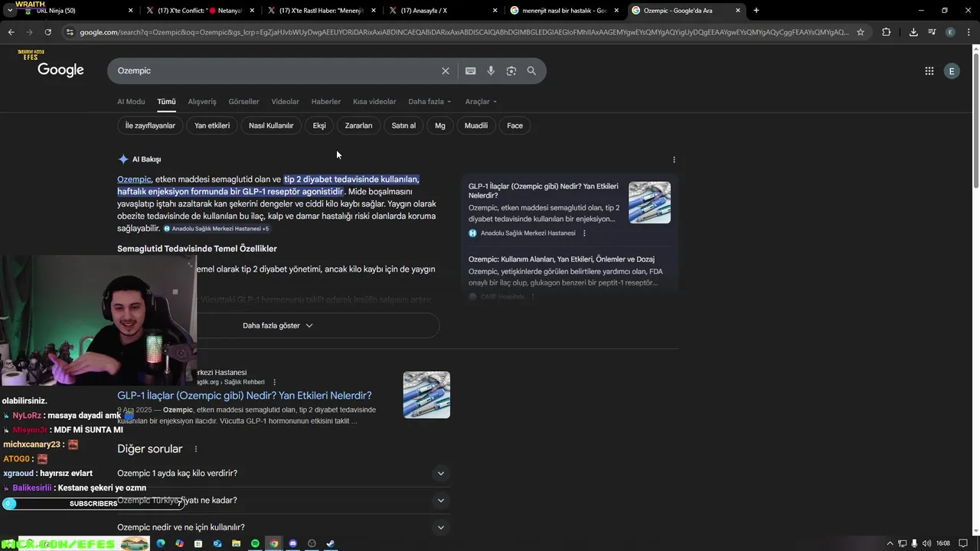The width and height of the screenshot is (980, 551).
Task: Click the Satın al chip
Action: (403, 126)
